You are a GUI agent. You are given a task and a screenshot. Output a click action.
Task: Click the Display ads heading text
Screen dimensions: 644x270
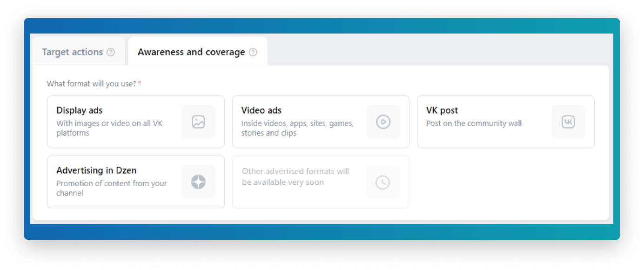pyautogui.click(x=80, y=110)
